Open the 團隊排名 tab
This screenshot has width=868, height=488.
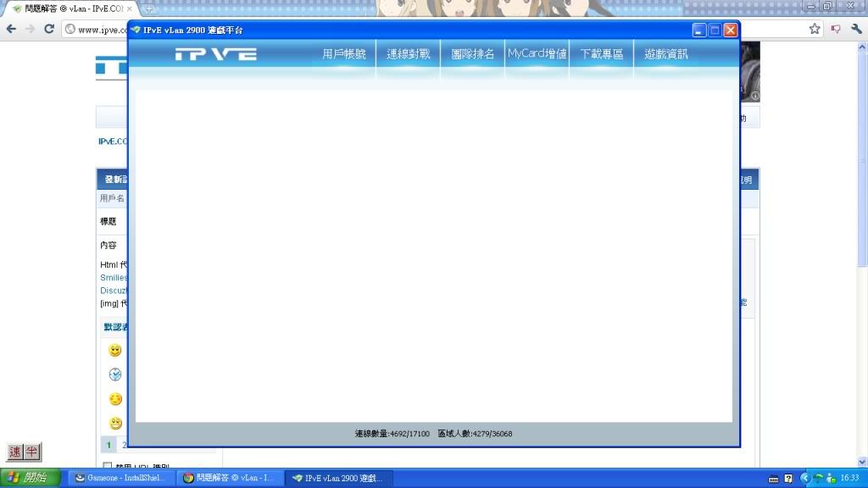point(473,54)
